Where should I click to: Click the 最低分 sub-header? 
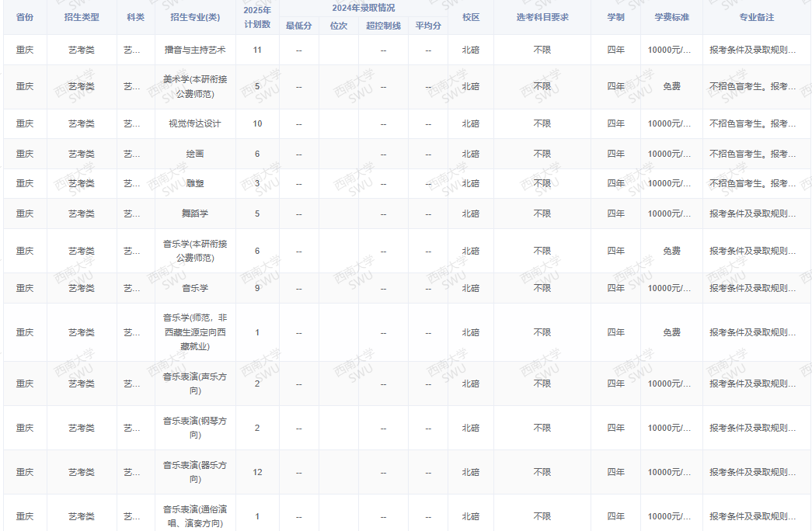[x=299, y=26]
